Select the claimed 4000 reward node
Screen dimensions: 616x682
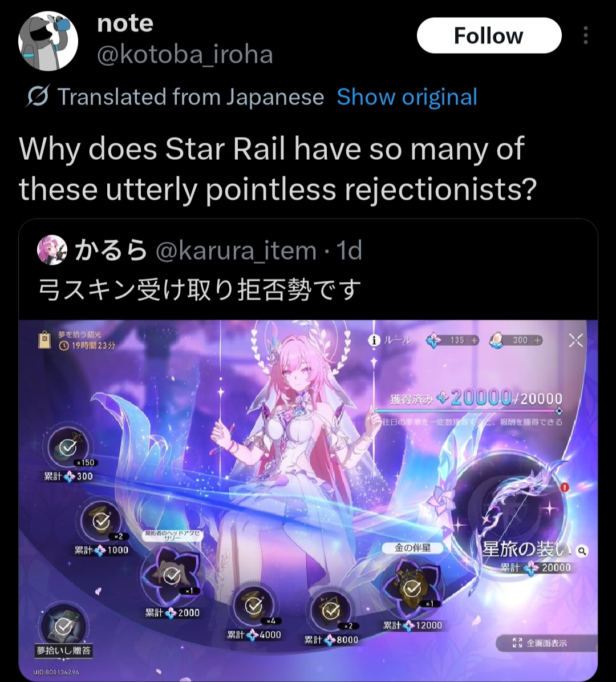253,606
